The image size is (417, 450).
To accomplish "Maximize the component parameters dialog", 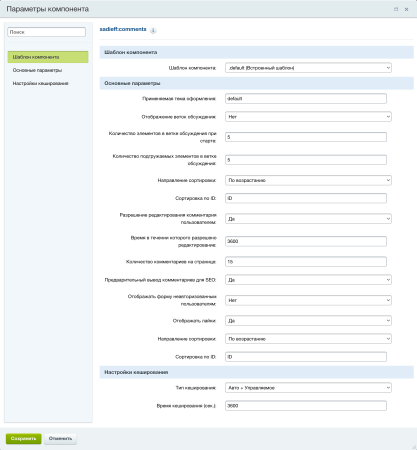I will [x=396, y=9].
